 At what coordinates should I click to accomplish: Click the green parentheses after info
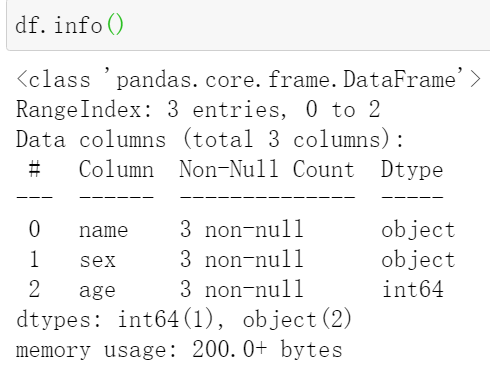click(x=115, y=25)
